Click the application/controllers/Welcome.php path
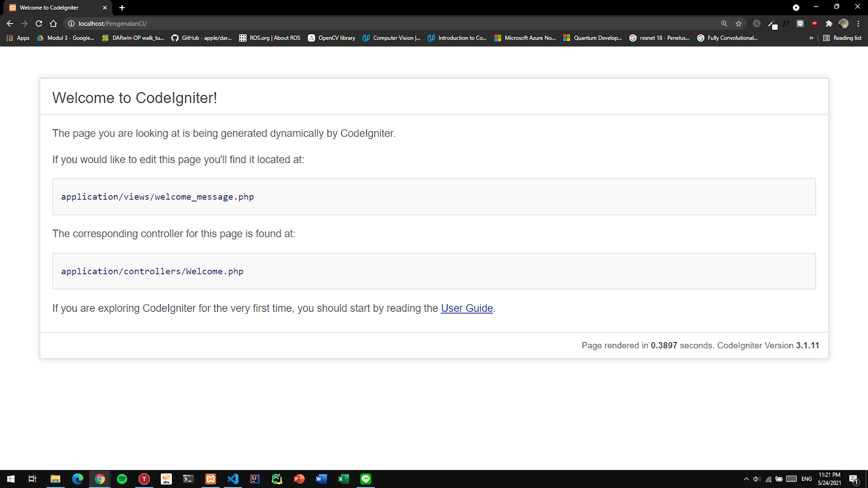The height and width of the screenshot is (488, 868). click(152, 271)
